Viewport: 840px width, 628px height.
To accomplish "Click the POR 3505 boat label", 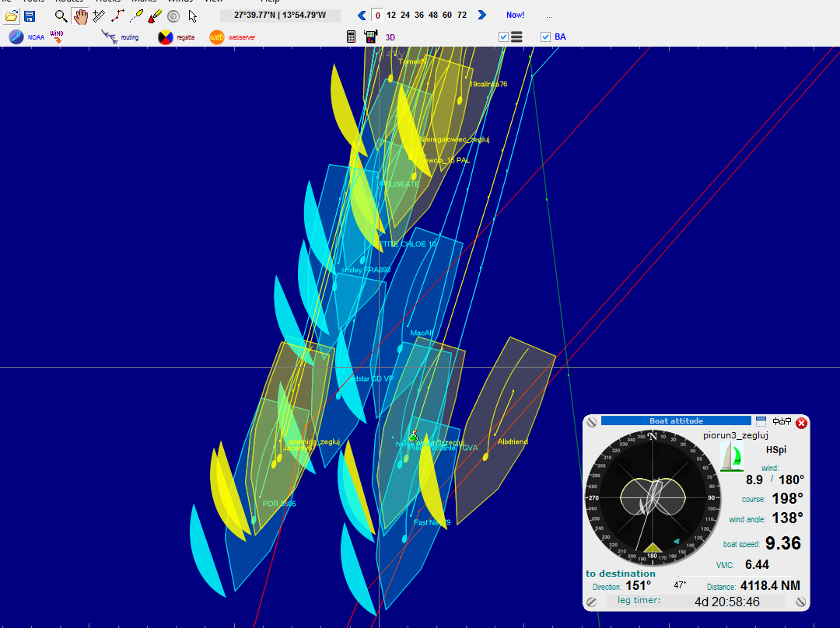I will (x=279, y=504).
